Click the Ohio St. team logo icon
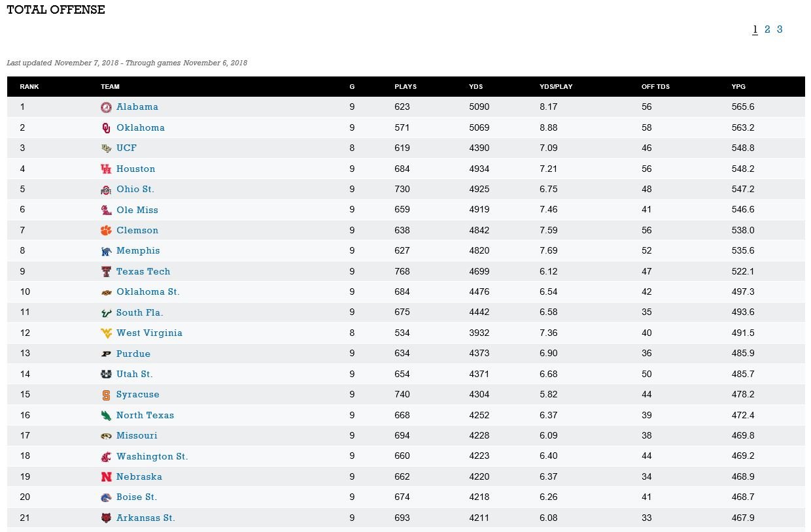This screenshot has width=811, height=532. click(106, 190)
